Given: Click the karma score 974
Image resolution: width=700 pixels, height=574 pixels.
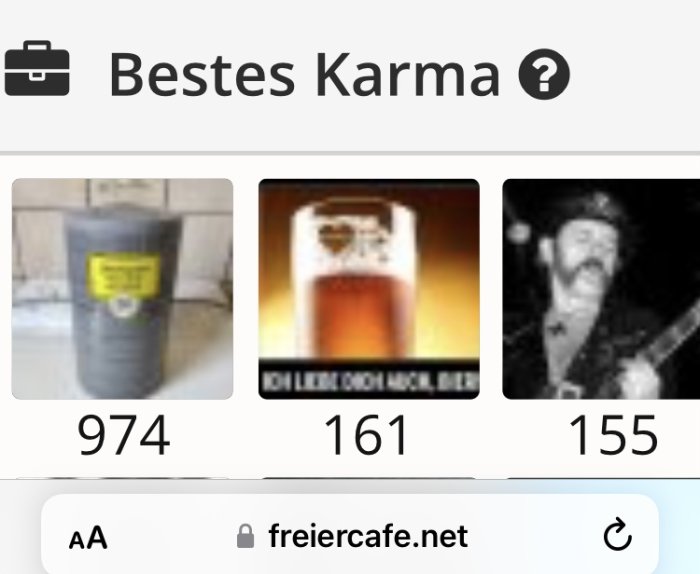Looking at the screenshot, I should 123,435.
